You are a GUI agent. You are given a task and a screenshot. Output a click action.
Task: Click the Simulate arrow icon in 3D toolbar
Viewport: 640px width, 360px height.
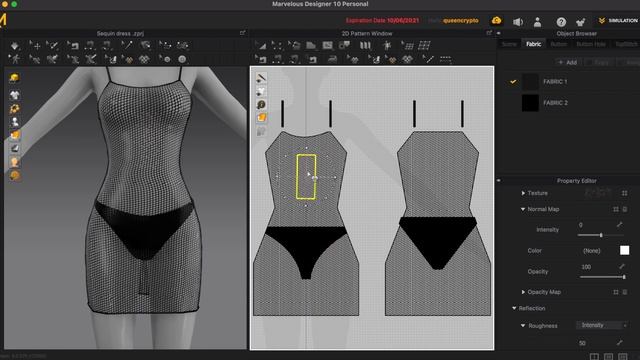tap(15, 45)
